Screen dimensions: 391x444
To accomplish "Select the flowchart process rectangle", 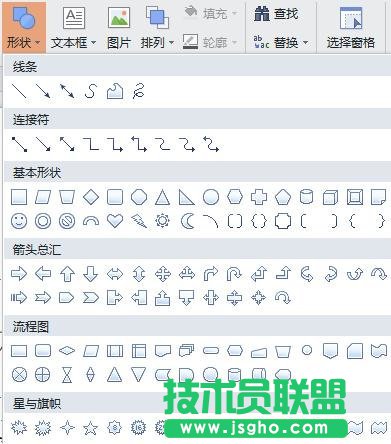I will click(19, 351).
